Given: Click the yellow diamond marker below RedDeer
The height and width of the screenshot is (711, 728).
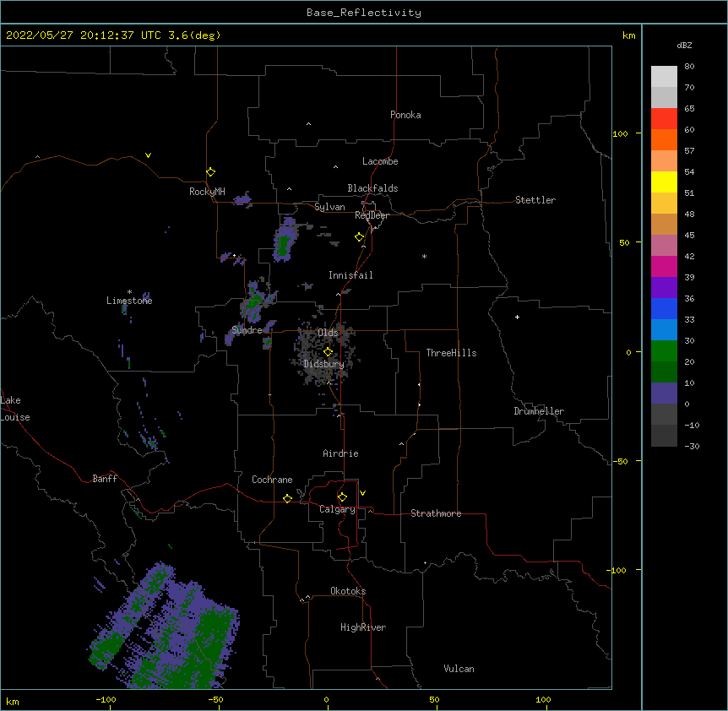Looking at the screenshot, I should pos(359,237).
